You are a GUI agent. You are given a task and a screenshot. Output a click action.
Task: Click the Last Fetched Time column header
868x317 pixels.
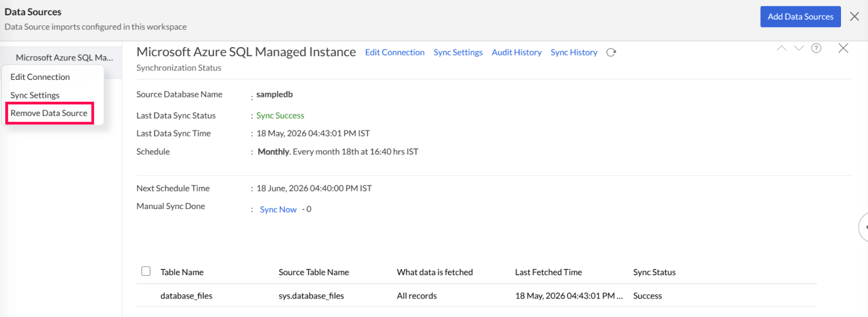(x=548, y=272)
